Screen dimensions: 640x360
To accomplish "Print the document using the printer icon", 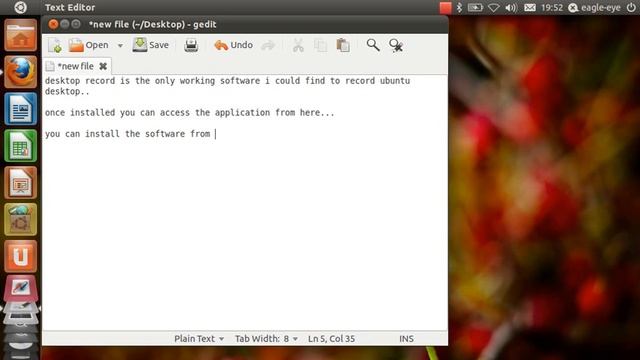I will click(191, 45).
